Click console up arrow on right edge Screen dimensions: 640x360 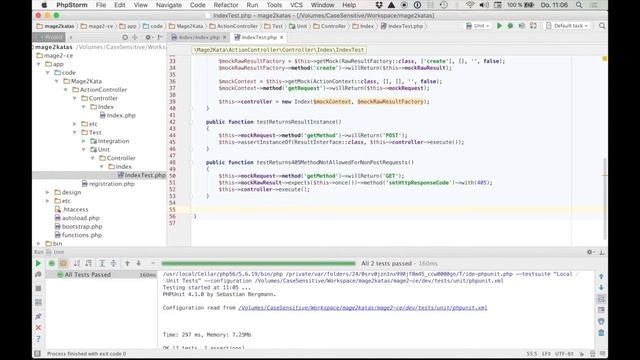(601, 276)
